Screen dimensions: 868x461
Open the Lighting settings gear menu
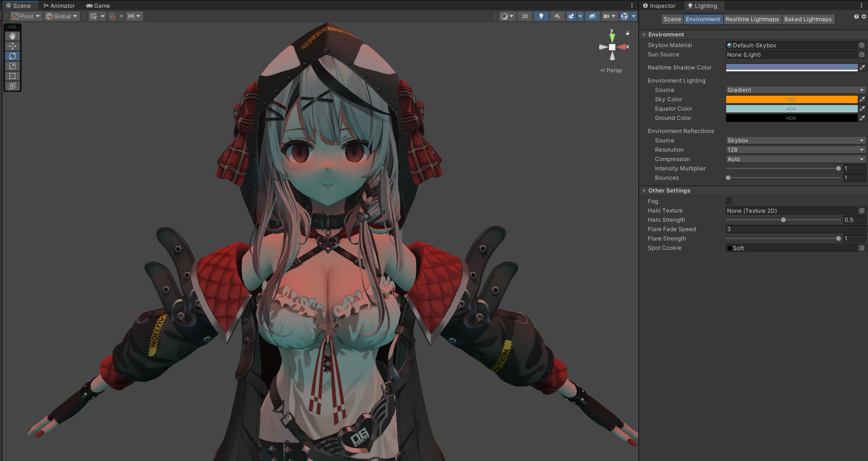click(x=864, y=17)
